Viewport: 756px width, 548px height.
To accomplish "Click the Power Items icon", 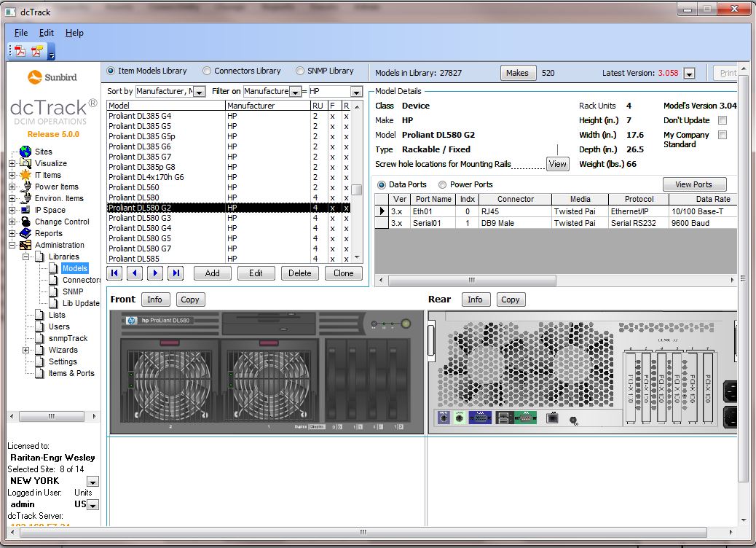I will point(25,187).
